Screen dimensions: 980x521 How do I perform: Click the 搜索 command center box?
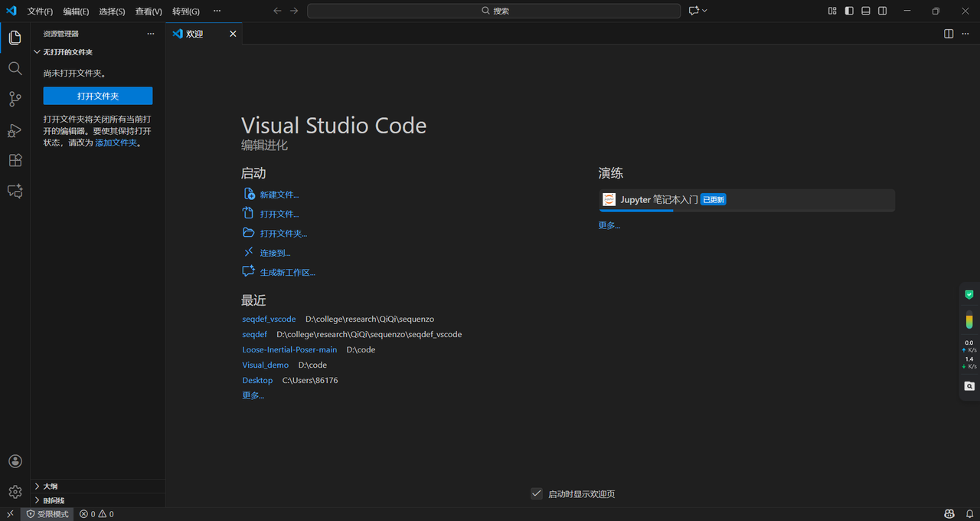(x=494, y=11)
